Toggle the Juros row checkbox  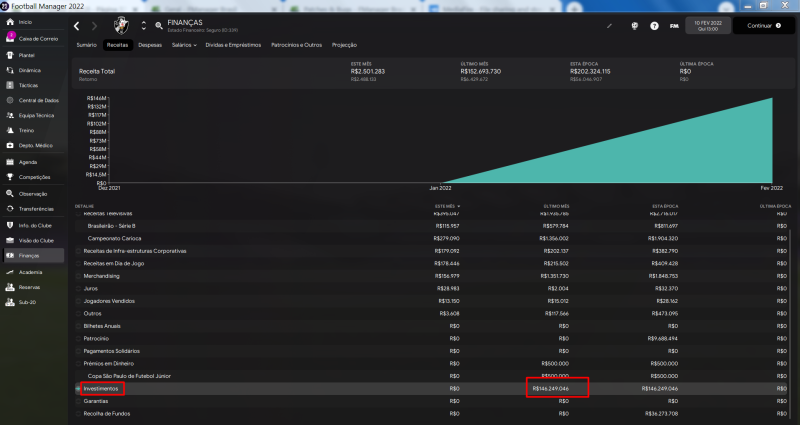79,287
